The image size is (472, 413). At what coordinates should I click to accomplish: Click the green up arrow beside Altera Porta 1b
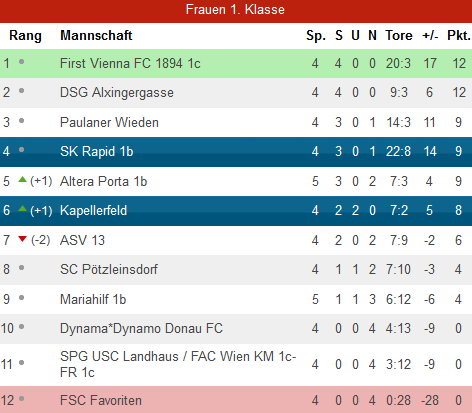[22, 179]
